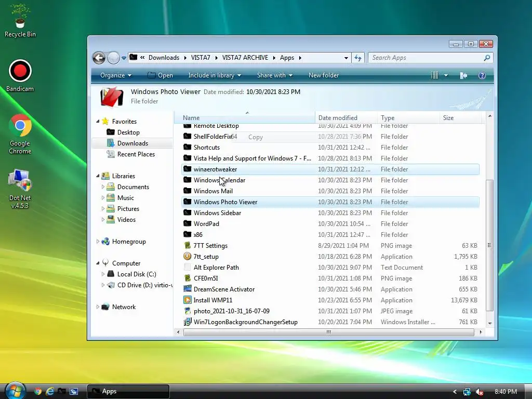Image resolution: width=532 pixels, height=399 pixels.
Task: Click the search magnifier icon in Search Apps
Action: (x=487, y=58)
